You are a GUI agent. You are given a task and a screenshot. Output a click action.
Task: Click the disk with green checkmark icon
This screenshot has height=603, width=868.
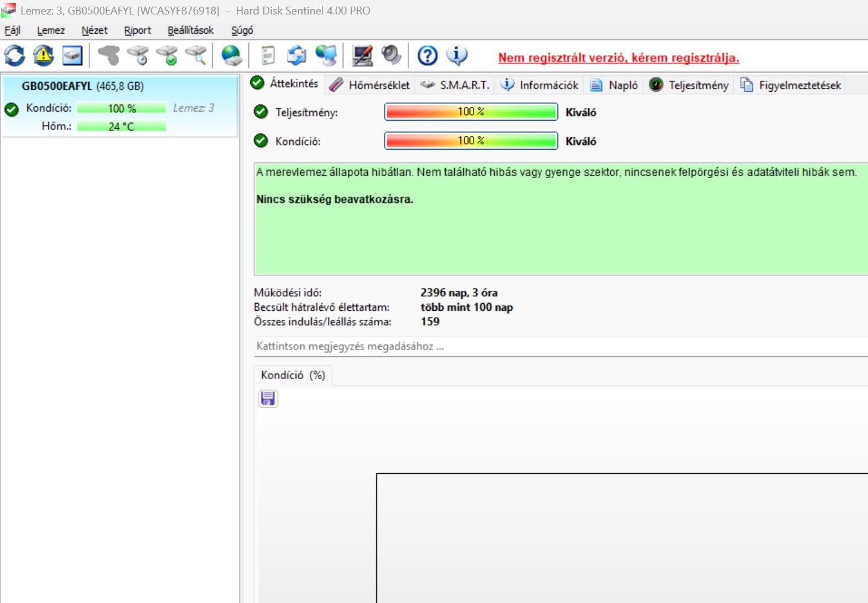click(x=167, y=56)
